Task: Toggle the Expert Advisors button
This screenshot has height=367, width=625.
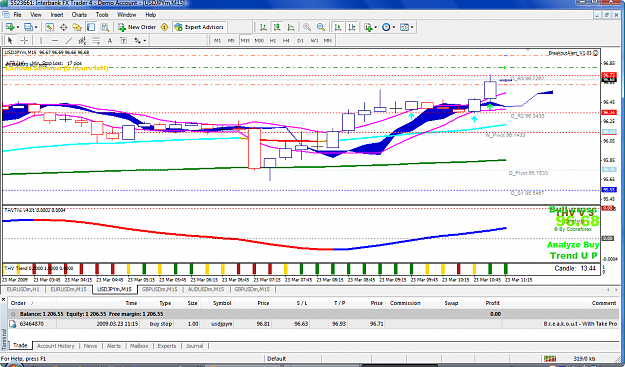Action: pos(199,27)
